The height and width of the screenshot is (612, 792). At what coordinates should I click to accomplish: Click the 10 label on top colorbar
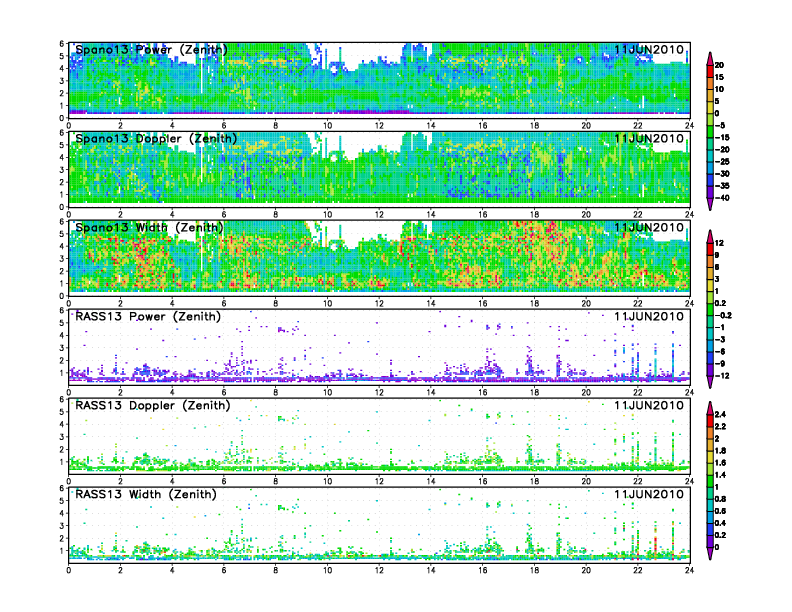719,89
